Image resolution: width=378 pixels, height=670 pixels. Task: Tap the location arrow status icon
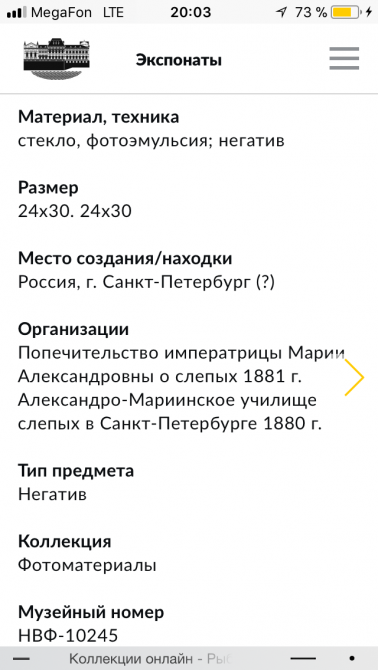281,12
